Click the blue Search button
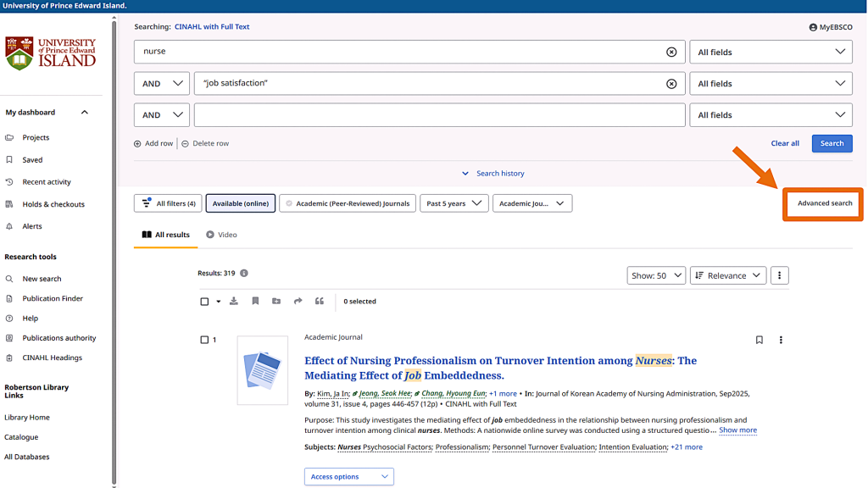868x488 pixels. pyautogui.click(x=832, y=143)
